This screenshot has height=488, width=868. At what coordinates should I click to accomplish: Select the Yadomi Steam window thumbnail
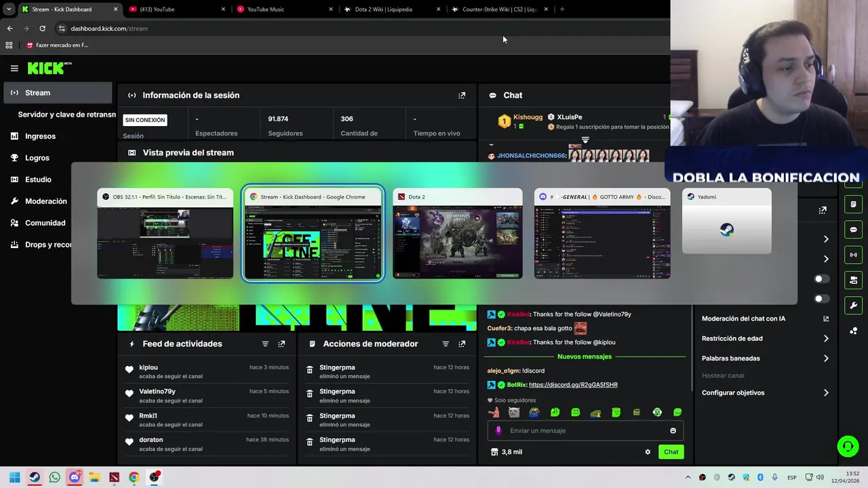(726, 222)
